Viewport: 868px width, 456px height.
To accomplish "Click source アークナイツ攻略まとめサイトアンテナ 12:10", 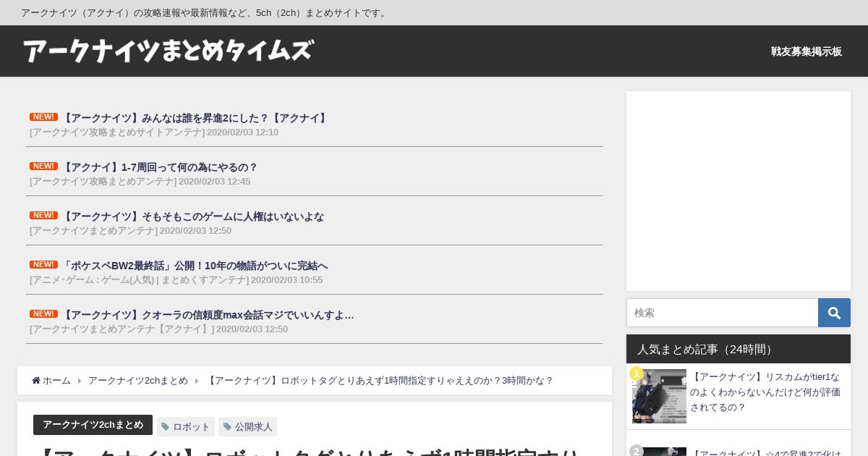I will click(x=154, y=132).
